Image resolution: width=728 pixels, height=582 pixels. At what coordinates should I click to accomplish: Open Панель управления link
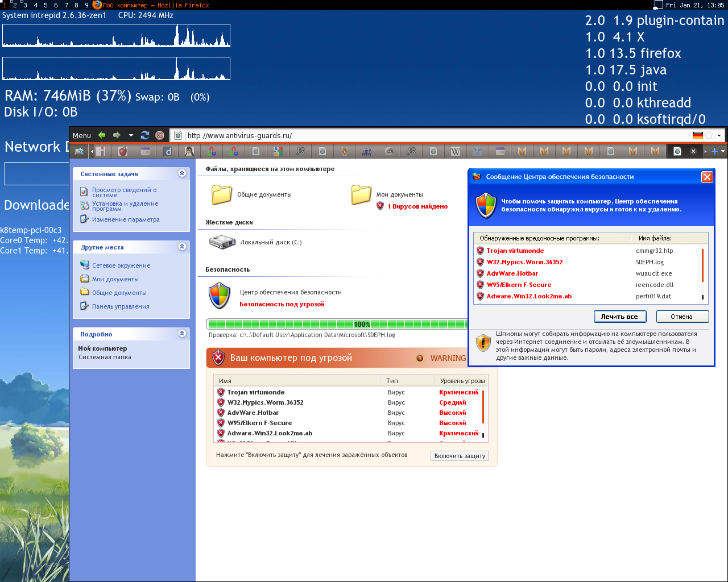121,306
